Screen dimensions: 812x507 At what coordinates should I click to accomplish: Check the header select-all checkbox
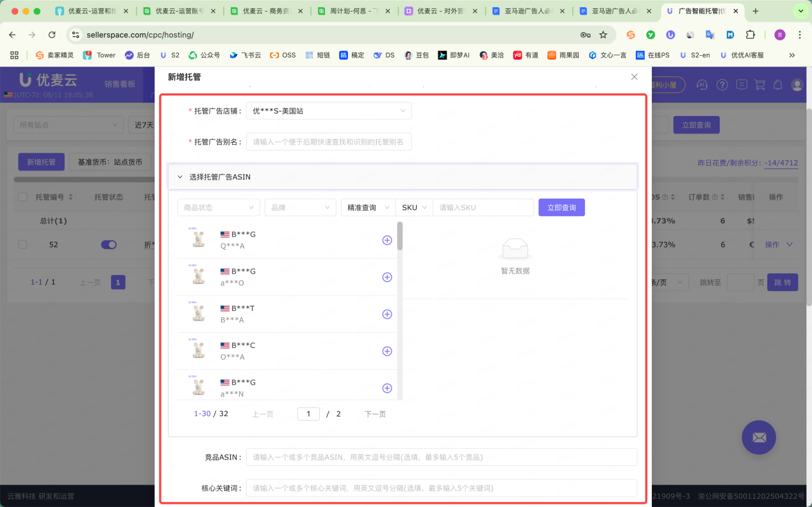23,197
